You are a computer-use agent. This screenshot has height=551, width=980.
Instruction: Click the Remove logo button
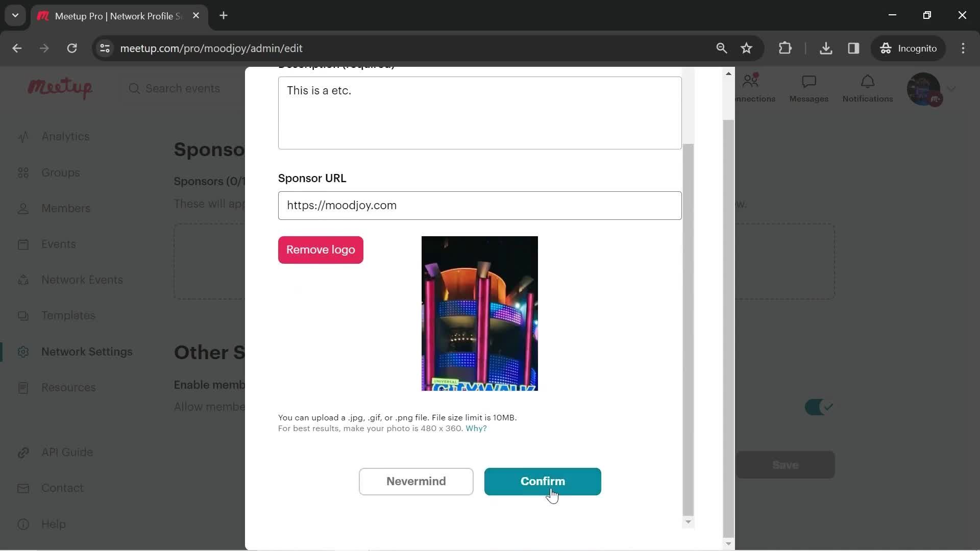click(321, 249)
